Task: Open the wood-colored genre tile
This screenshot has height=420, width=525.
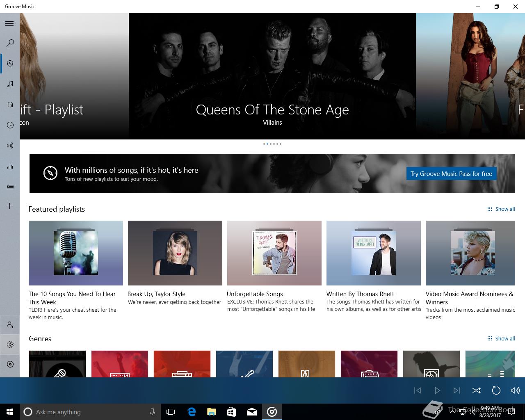Action: pos(307,364)
